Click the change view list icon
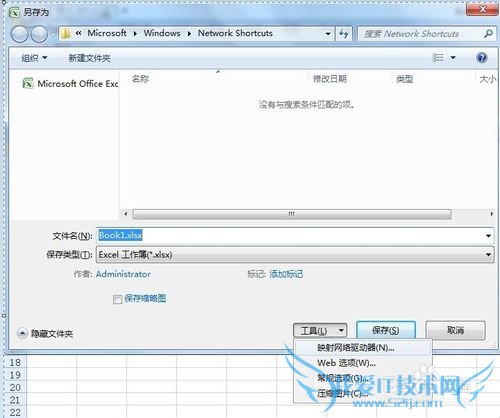 tap(438, 58)
